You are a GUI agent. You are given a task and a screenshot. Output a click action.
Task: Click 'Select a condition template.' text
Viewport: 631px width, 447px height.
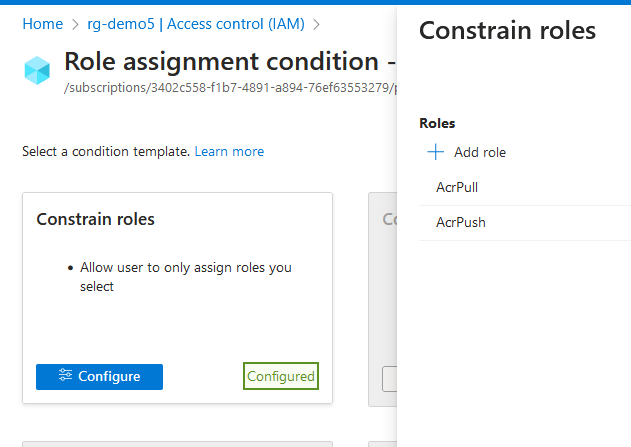coord(106,152)
